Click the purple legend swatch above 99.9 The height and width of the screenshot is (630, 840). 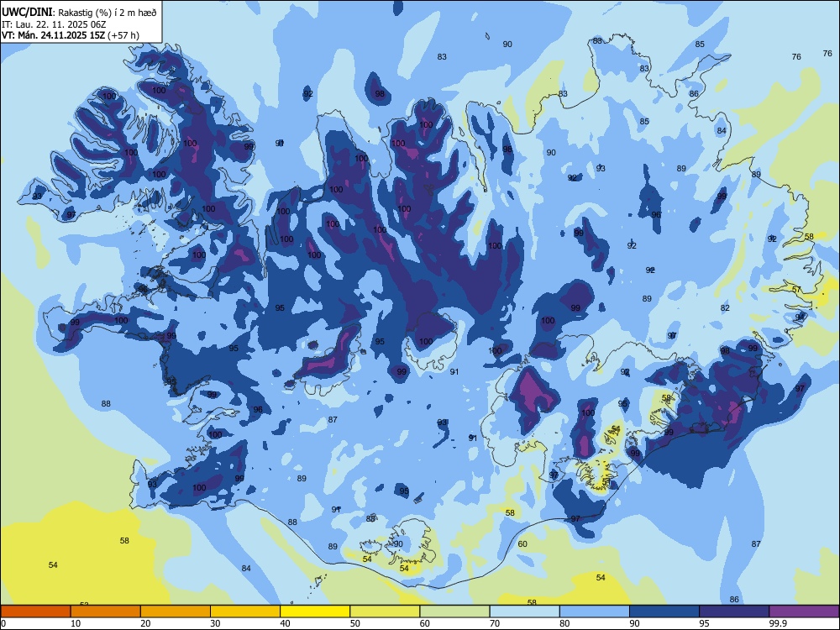(x=804, y=612)
